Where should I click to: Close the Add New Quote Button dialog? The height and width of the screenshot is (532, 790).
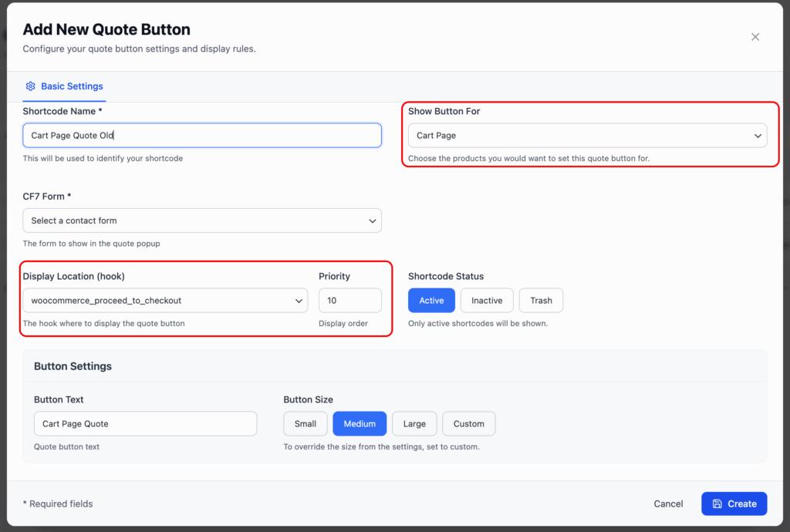tap(755, 37)
